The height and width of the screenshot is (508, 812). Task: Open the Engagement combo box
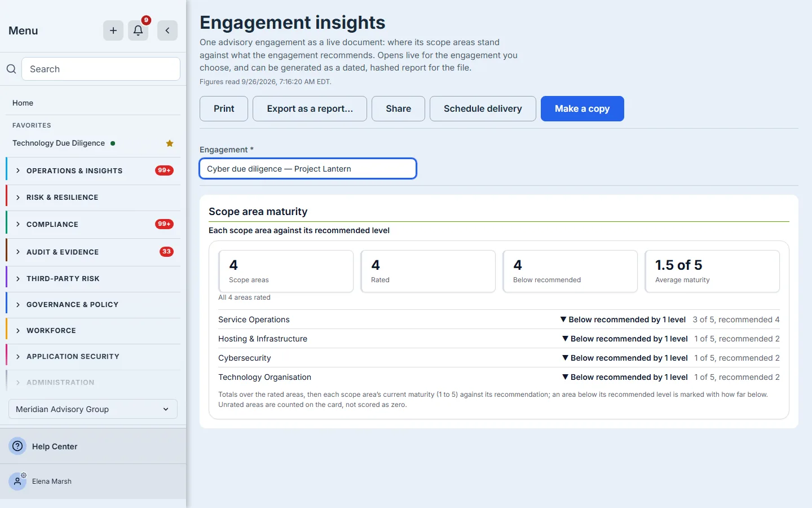coord(308,169)
